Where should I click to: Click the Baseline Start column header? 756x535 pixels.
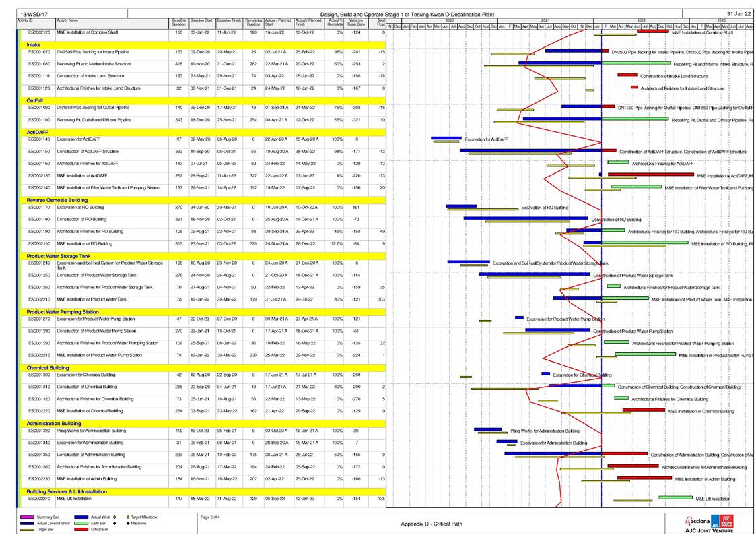point(201,23)
